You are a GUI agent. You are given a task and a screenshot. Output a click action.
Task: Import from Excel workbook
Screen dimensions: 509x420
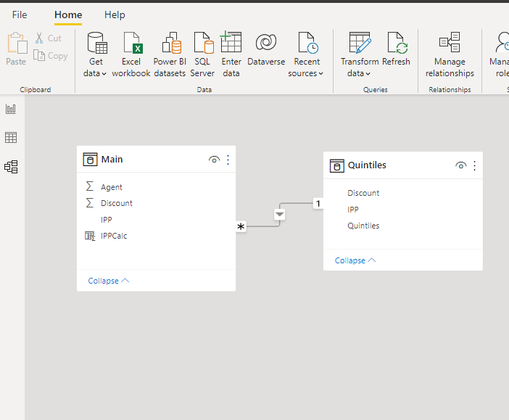(x=131, y=54)
